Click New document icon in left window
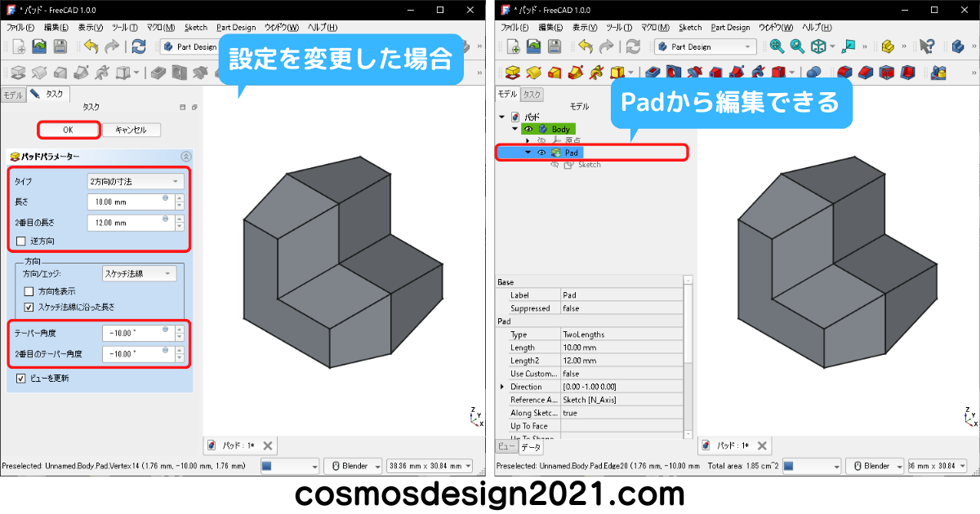Viewport: 980px width, 514px height. click(18, 47)
